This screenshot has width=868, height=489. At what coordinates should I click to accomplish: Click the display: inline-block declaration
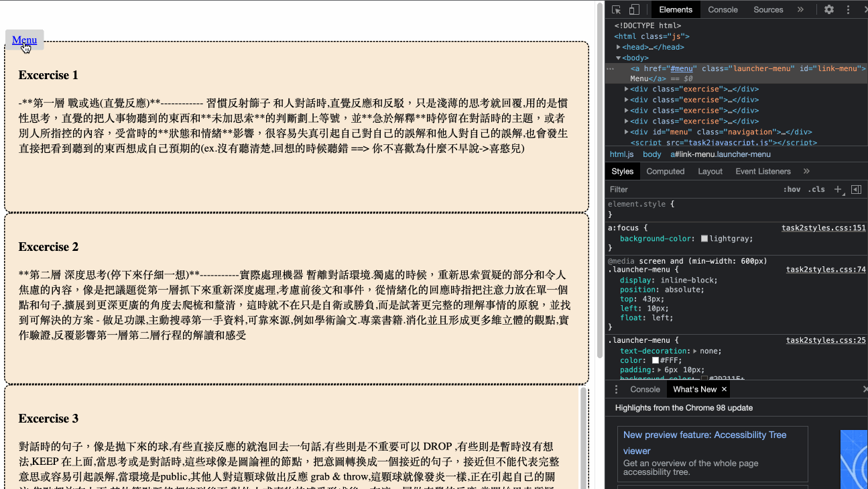(669, 280)
